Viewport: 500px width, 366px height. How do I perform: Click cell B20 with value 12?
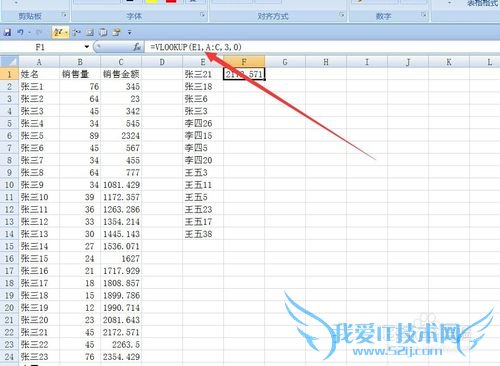(x=80, y=308)
